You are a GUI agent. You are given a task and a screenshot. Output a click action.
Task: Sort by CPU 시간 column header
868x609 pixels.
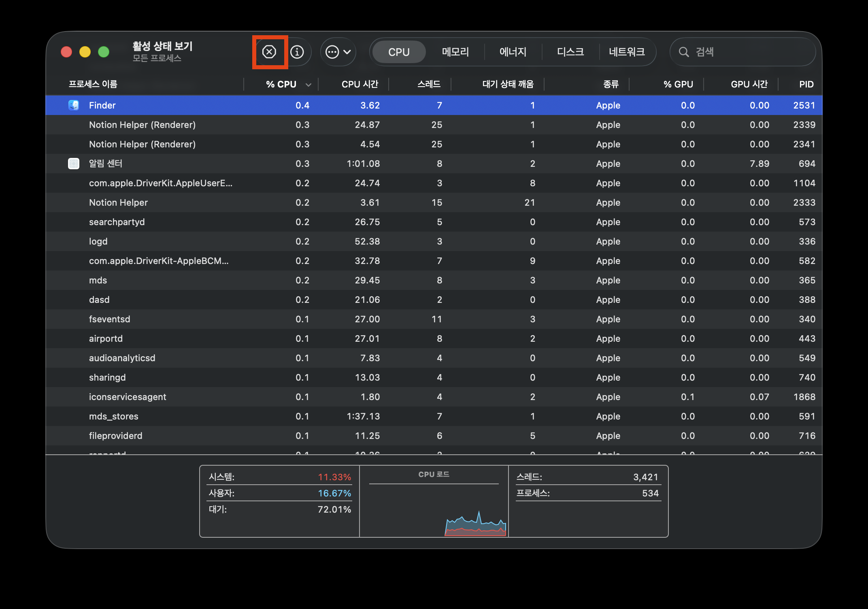click(x=360, y=84)
